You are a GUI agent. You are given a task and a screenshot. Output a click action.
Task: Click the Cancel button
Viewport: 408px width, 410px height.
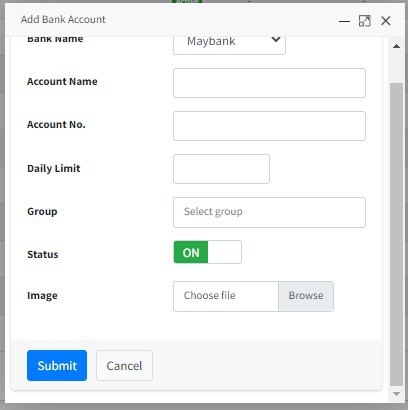coord(124,365)
